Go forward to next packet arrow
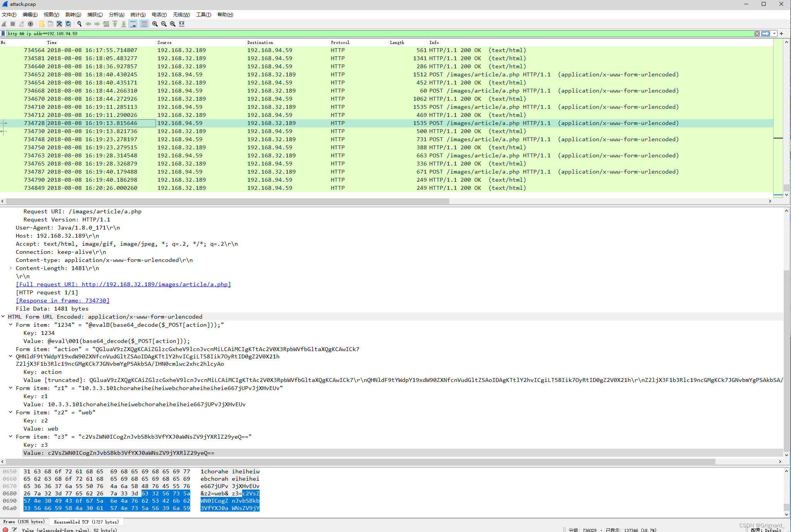The image size is (791, 532). (x=97, y=24)
